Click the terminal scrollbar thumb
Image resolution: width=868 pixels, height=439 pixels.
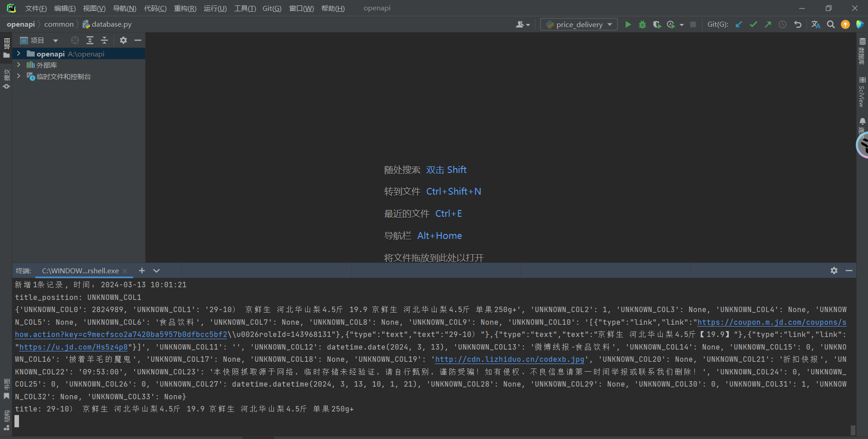(x=853, y=430)
